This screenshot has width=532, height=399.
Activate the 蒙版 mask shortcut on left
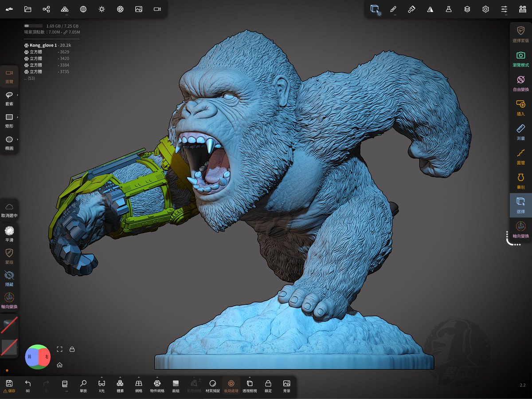9,256
